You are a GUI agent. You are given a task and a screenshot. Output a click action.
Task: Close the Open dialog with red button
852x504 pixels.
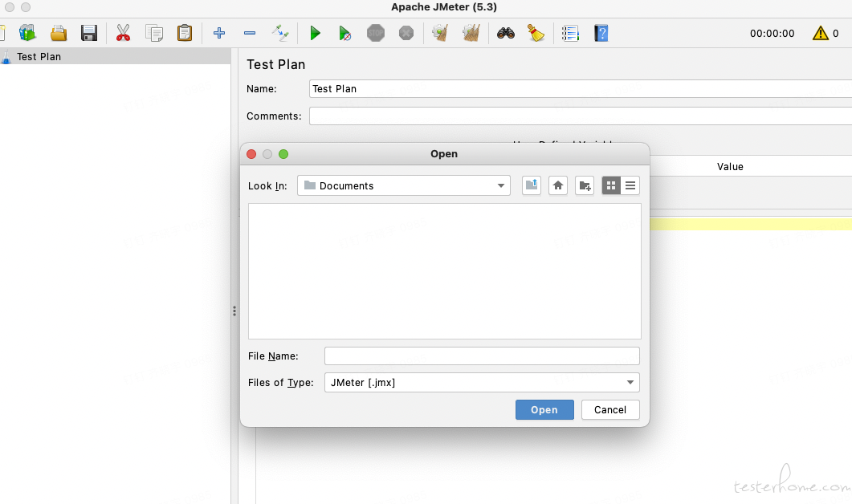pos(251,154)
